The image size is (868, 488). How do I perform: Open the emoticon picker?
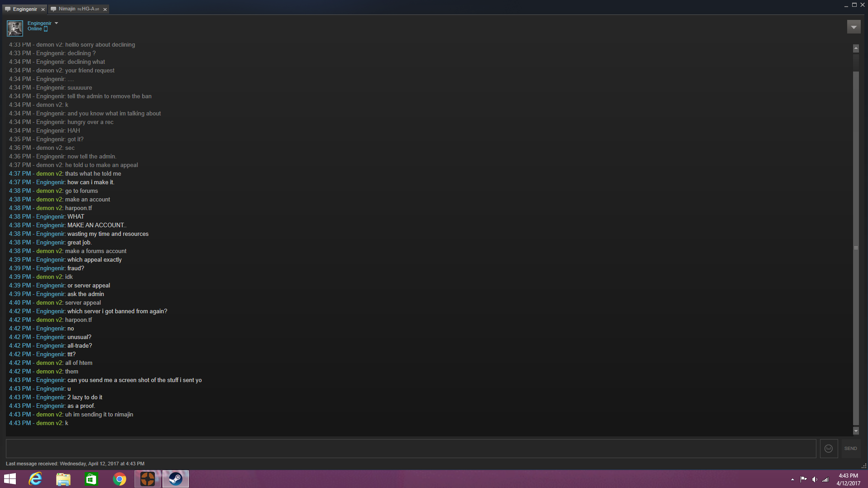(x=829, y=448)
